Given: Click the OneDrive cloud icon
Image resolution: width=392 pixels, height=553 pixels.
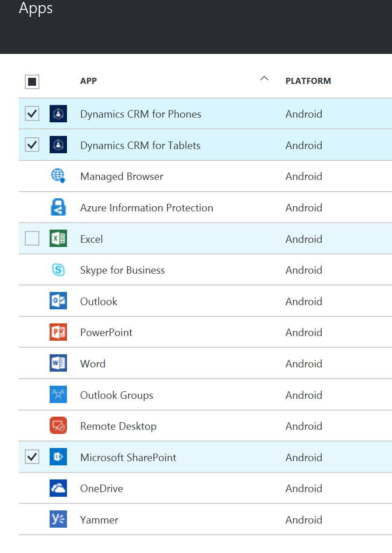Looking at the screenshot, I should 58,488.
